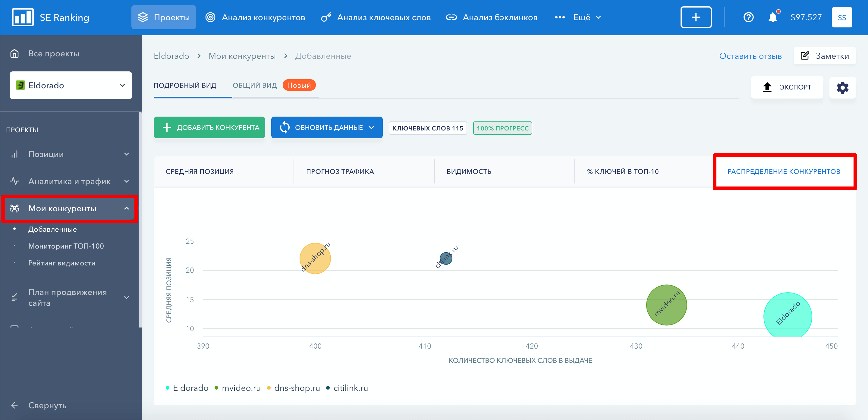Click the Свернуть left arrow icon
Viewport: 868px width, 420px height.
click(x=14, y=405)
